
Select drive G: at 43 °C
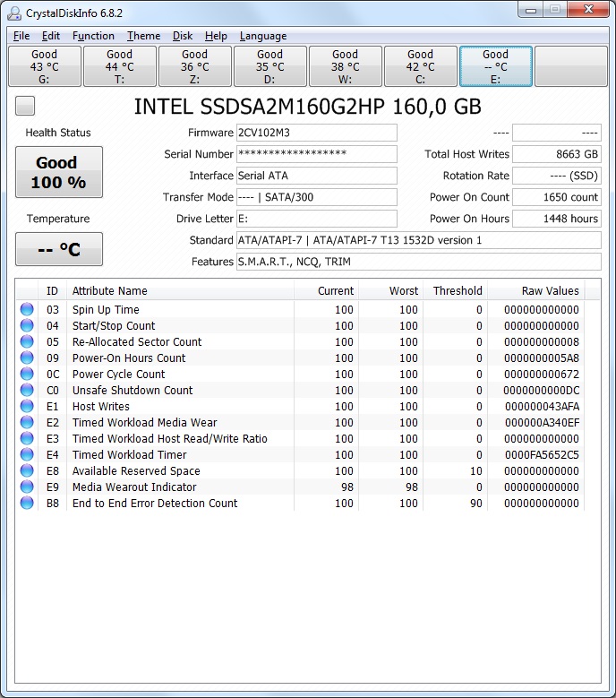(x=45, y=66)
